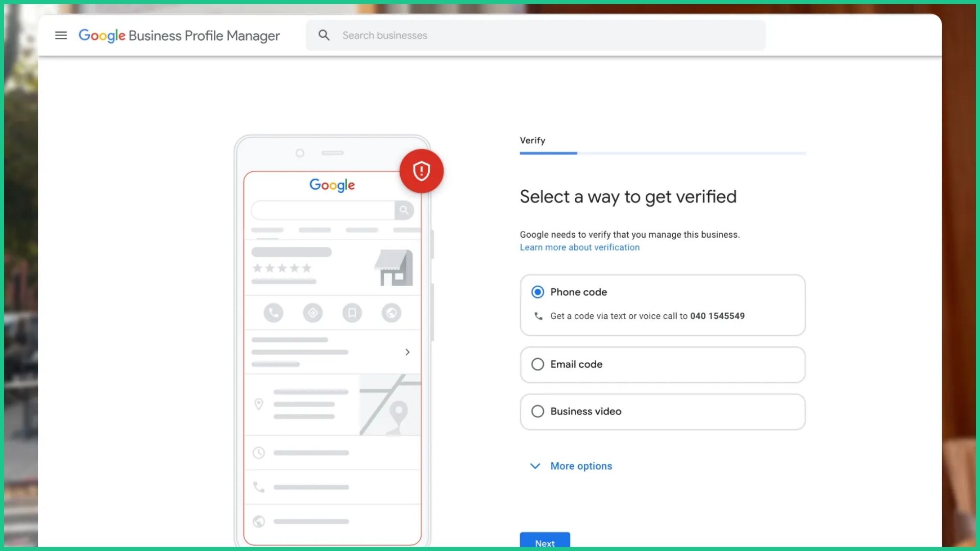Viewport: 980px width, 551px height.
Task: Select the Email code radio button
Action: (x=537, y=364)
